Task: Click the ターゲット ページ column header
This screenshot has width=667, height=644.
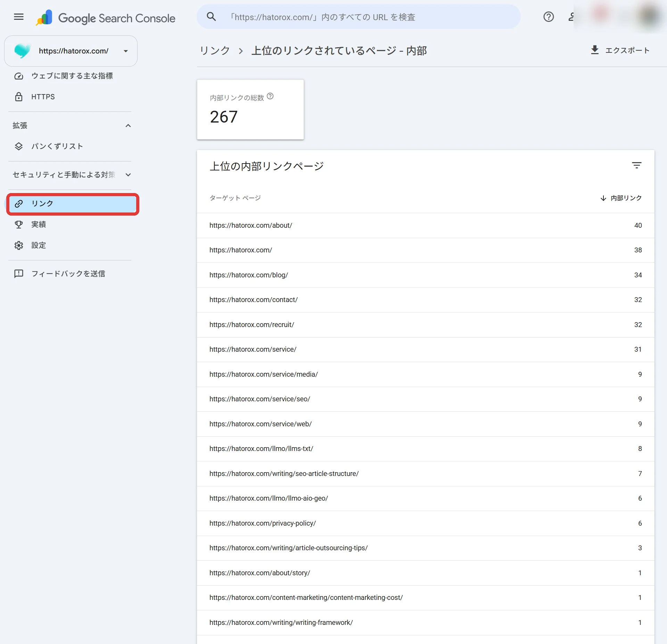Action: coord(235,198)
